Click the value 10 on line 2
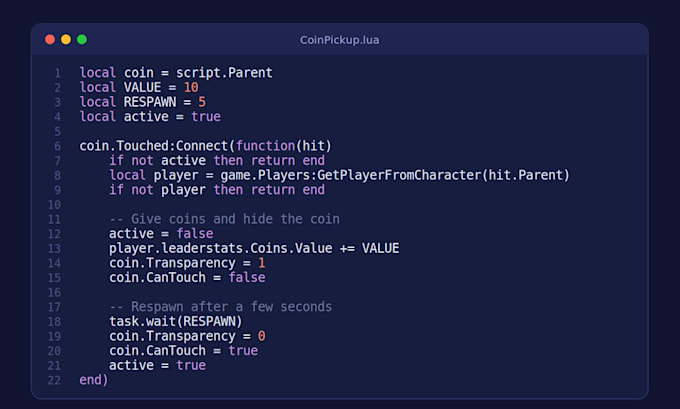Viewport: 680px width, 409px height. (x=191, y=87)
